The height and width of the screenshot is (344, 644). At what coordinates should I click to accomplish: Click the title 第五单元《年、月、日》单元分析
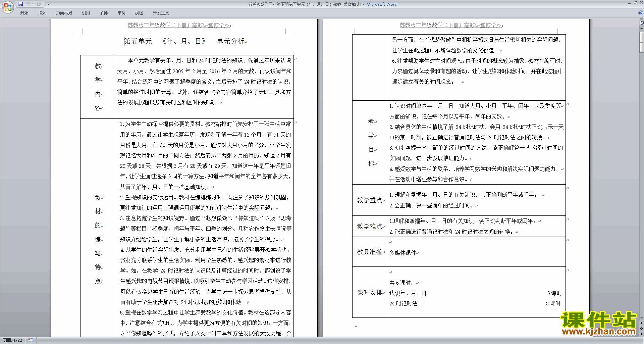184,41
